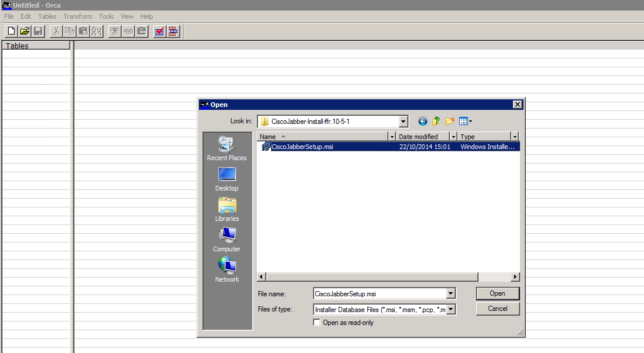The height and width of the screenshot is (353, 644).
Task: Select Recent Places in the places bar
Action: (x=227, y=148)
